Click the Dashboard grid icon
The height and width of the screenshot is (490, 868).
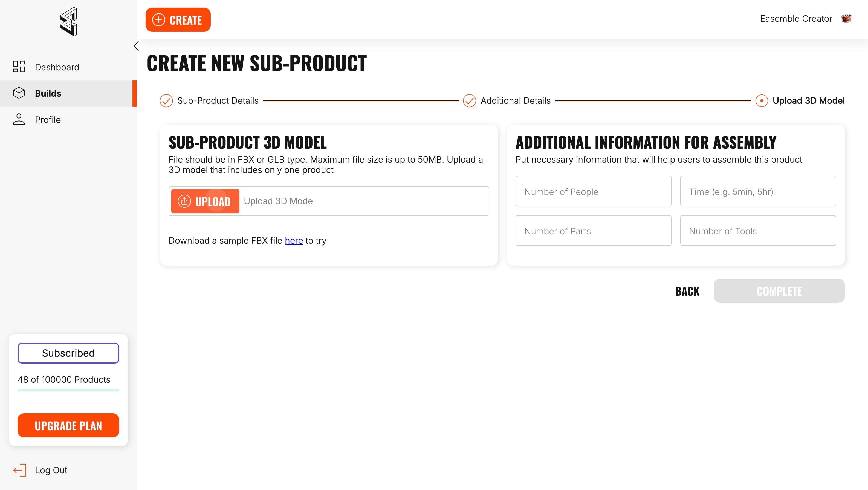coord(19,67)
